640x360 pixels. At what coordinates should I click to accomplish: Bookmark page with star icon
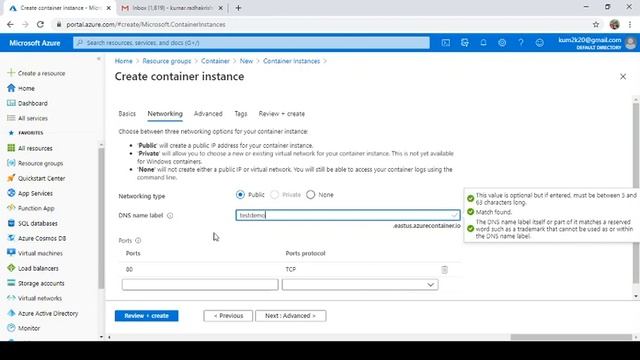coord(596,24)
